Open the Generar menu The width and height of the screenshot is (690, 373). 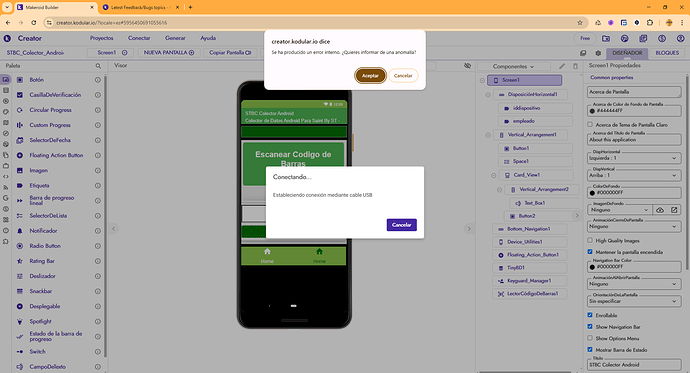click(175, 38)
